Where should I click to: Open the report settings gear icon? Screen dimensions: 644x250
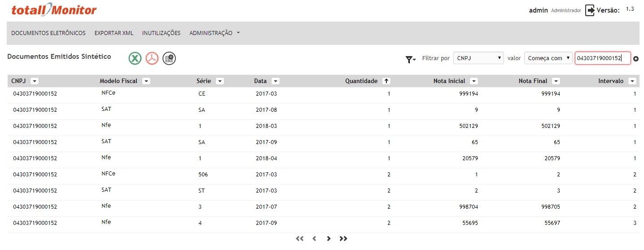(x=169, y=58)
